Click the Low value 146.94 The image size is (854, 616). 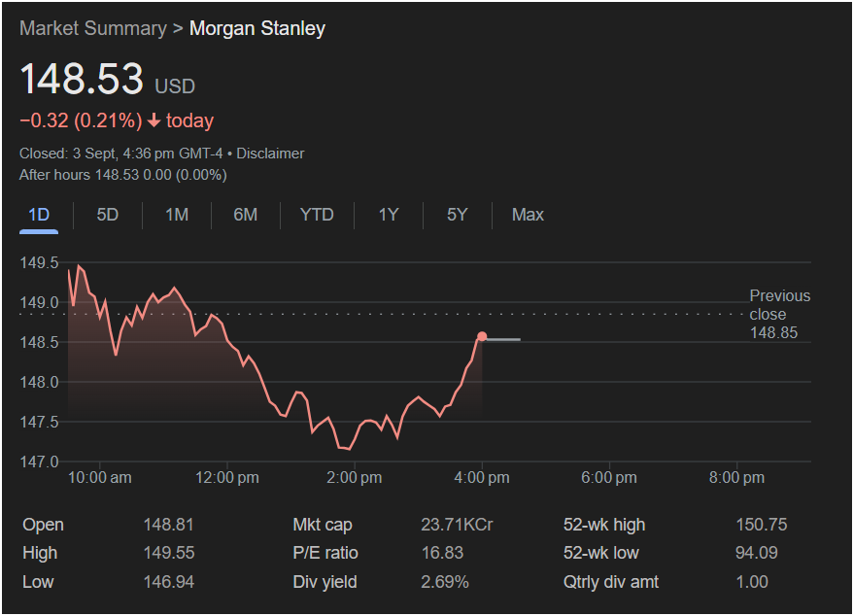[x=169, y=582]
